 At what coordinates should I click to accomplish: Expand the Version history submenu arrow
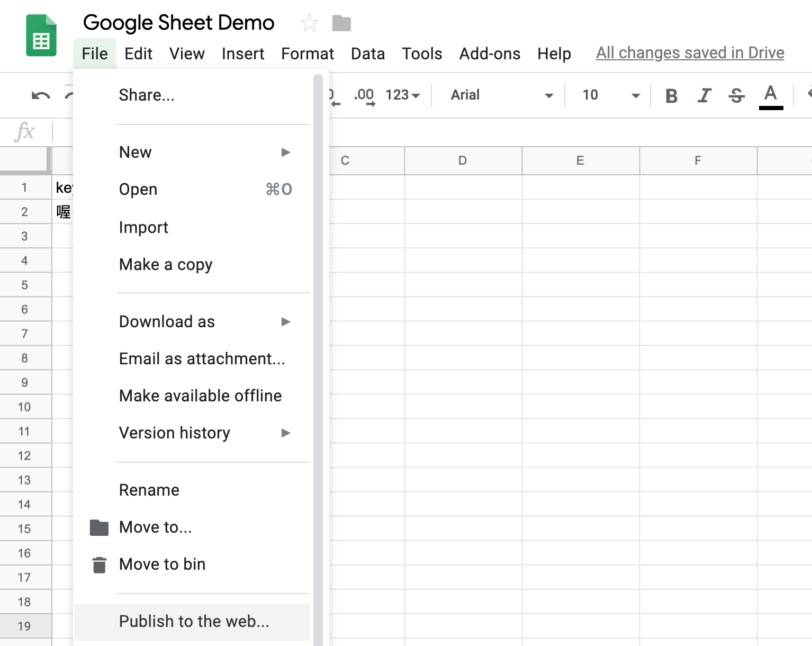pyautogui.click(x=286, y=433)
